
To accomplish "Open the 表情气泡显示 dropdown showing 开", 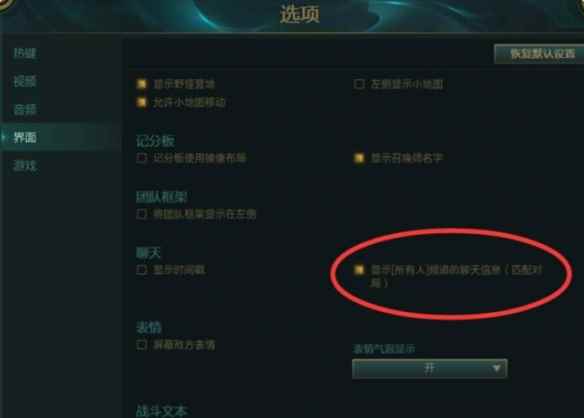I will click(x=429, y=368).
